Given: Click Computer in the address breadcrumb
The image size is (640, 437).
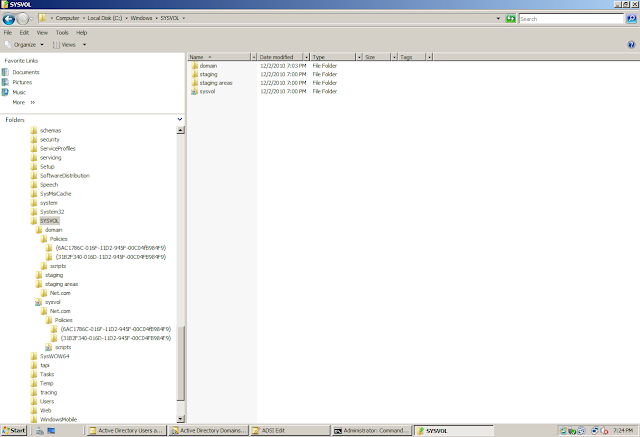Looking at the screenshot, I should [x=67, y=18].
